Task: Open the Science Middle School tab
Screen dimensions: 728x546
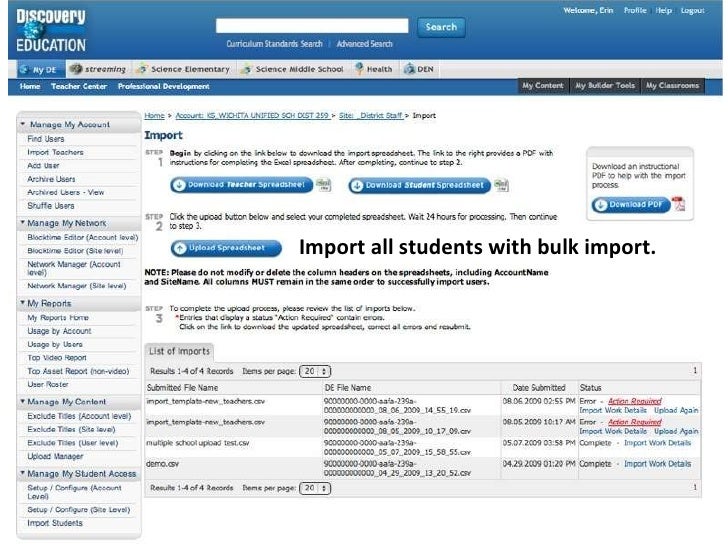Action: pyautogui.click(x=293, y=69)
